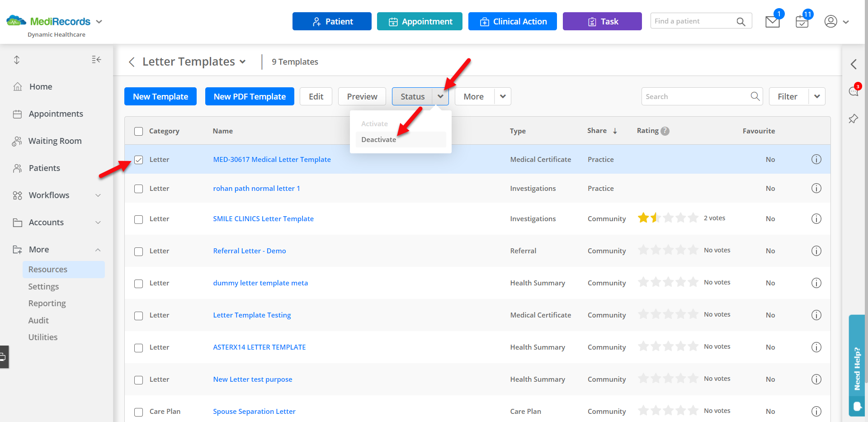This screenshot has height=422, width=868.
Task: Open info for rohan path normal letter 1
Action: click(816, 188)
